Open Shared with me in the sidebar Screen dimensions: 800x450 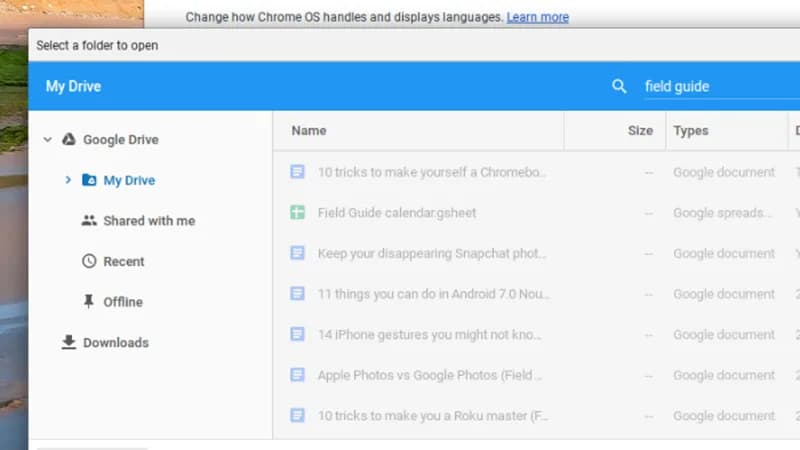pos(149,221)
